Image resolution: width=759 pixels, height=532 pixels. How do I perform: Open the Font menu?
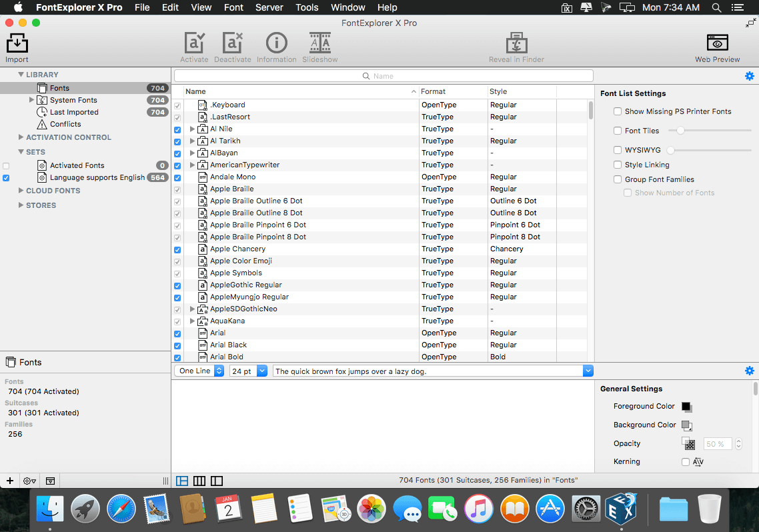(x=233, y=7)
